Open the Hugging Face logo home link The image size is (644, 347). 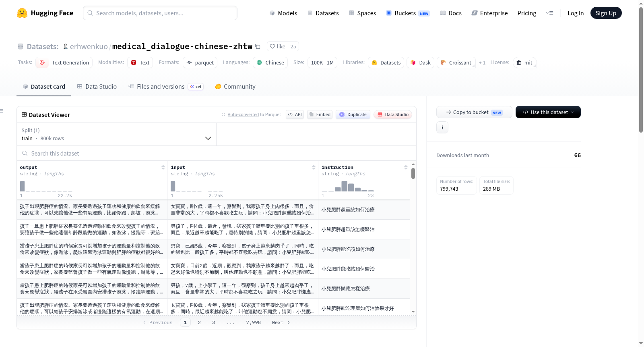tap(45, 13)
